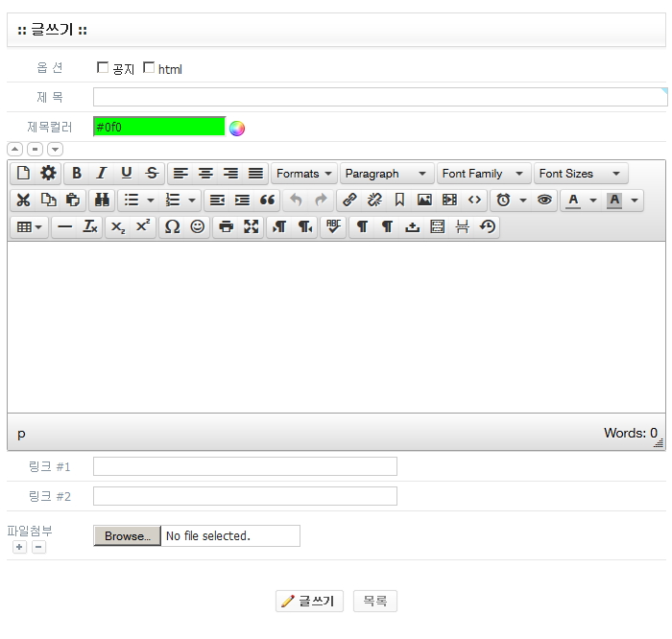The image size is (672, 639).
Task: Open the text color dropdown arrow
Action: [593, 200]
